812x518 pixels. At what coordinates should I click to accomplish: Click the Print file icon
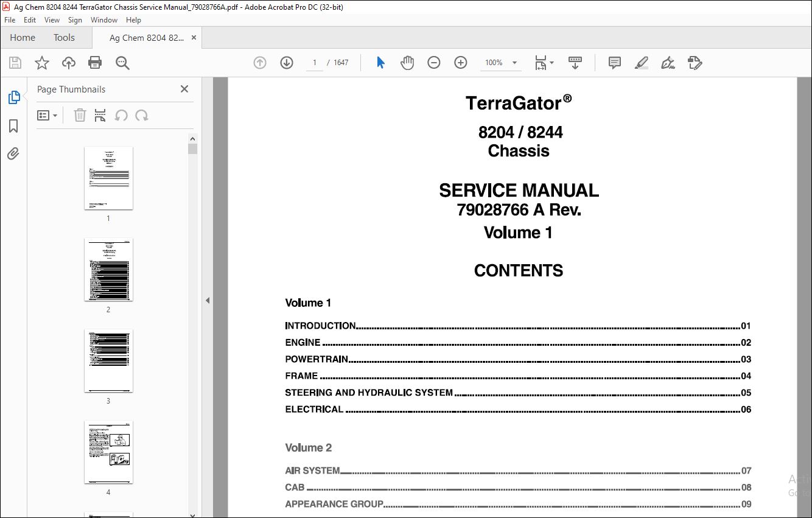[x=95, y=63]
